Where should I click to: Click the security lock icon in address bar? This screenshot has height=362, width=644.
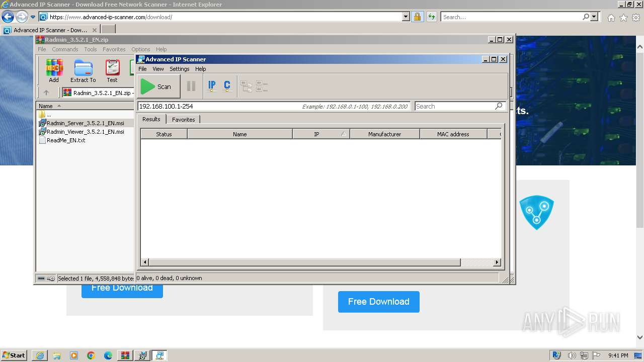[x=417, y=17]
